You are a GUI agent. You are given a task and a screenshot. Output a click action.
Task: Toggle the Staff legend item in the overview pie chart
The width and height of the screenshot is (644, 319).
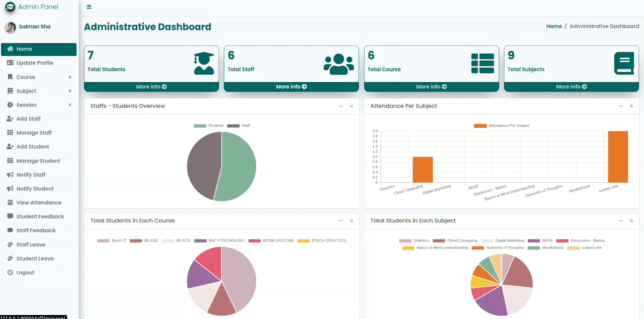(239, 126)
